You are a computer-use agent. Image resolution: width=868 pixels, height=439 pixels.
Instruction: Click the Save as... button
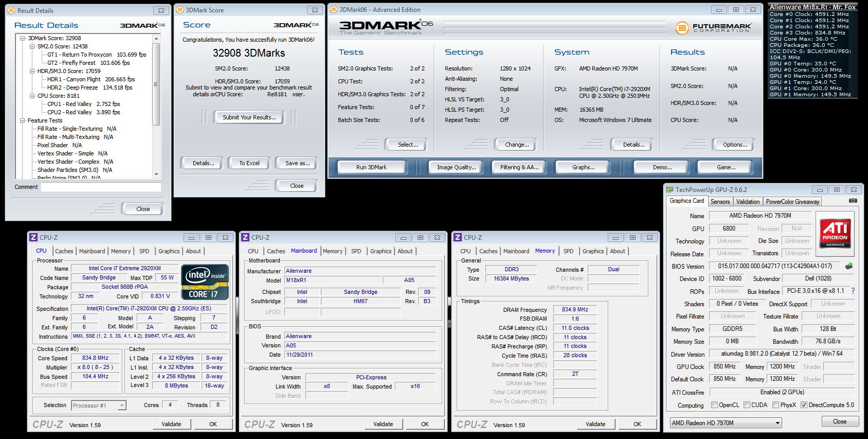[297, 163]
